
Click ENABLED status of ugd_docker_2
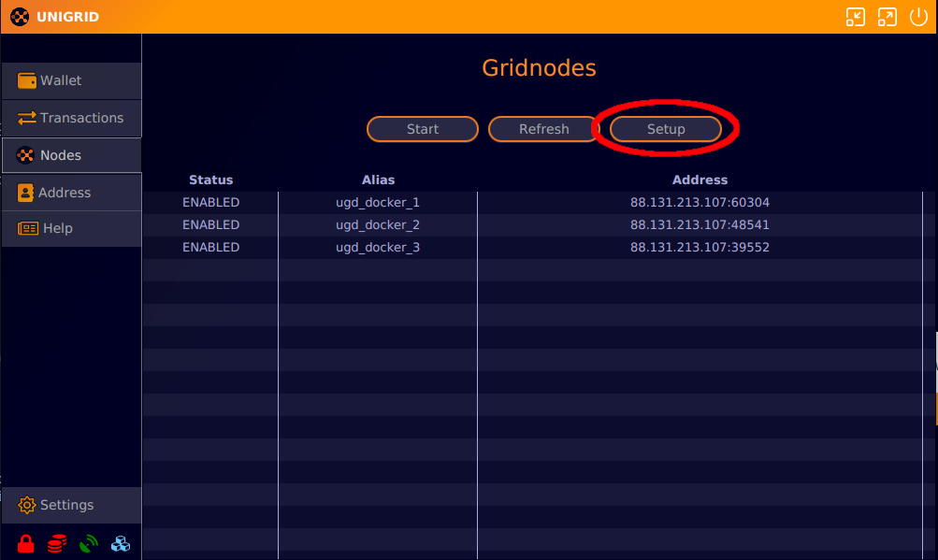pyautogui.click(x=211, y=225)
